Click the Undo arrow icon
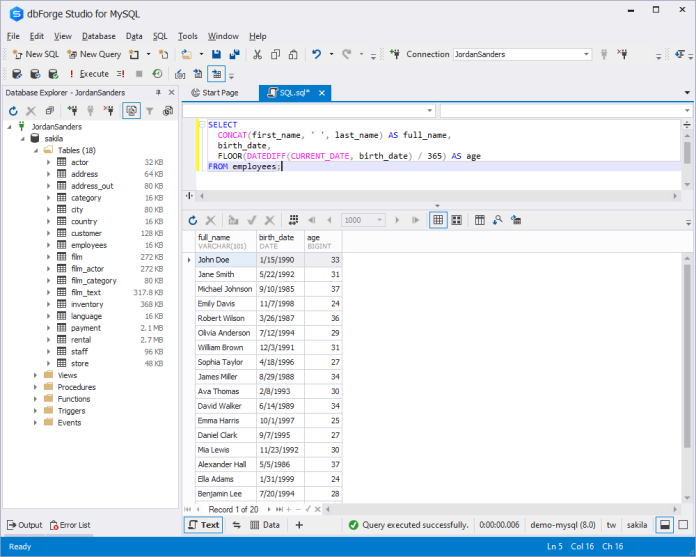Screen dimensions: 696x557 [317, 54]
